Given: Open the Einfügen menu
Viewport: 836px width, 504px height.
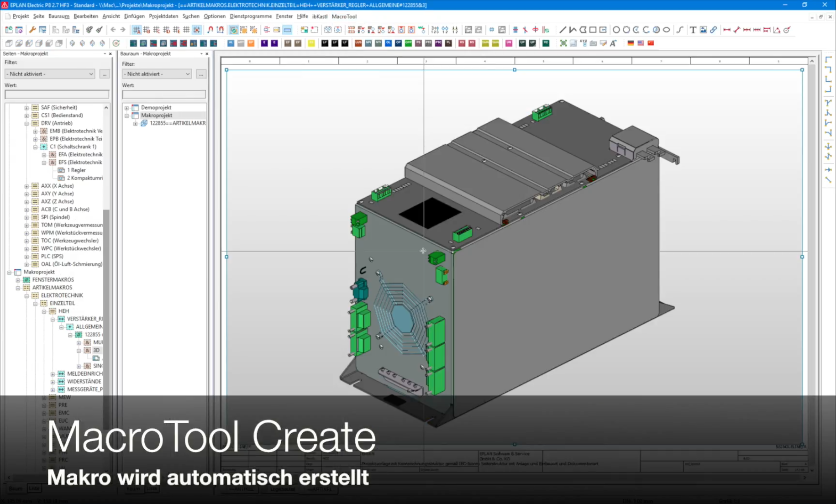Looking at the screenshot, I should [x=134, y=16].
